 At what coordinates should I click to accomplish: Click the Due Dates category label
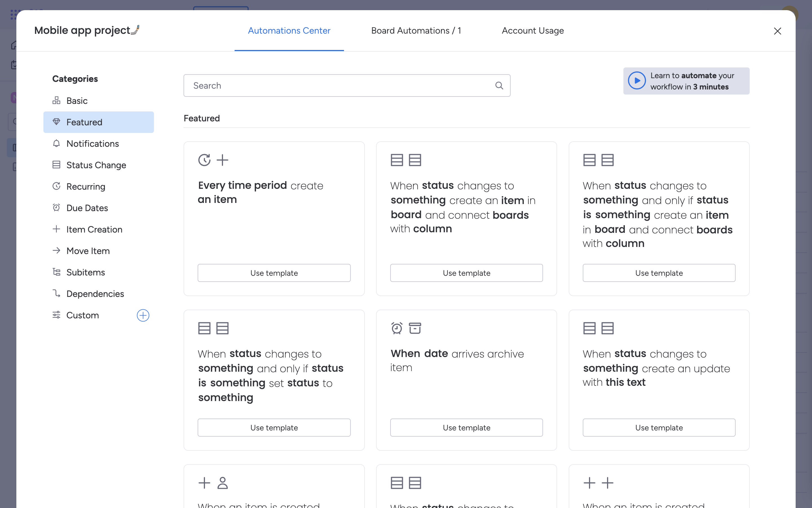[87, 208]
